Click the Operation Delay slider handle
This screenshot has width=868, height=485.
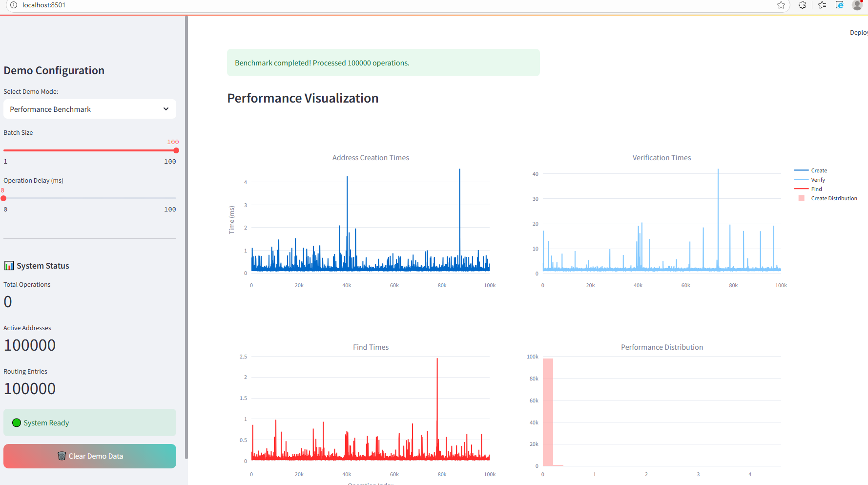pos(4,198)
